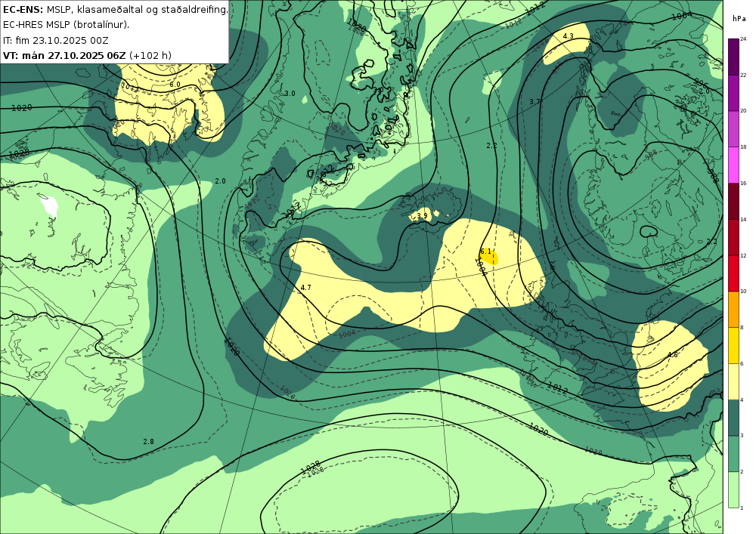The image size is (756, 534).
Task: Click the '2.8' spread value on the map
Action: tap(148, 442)
